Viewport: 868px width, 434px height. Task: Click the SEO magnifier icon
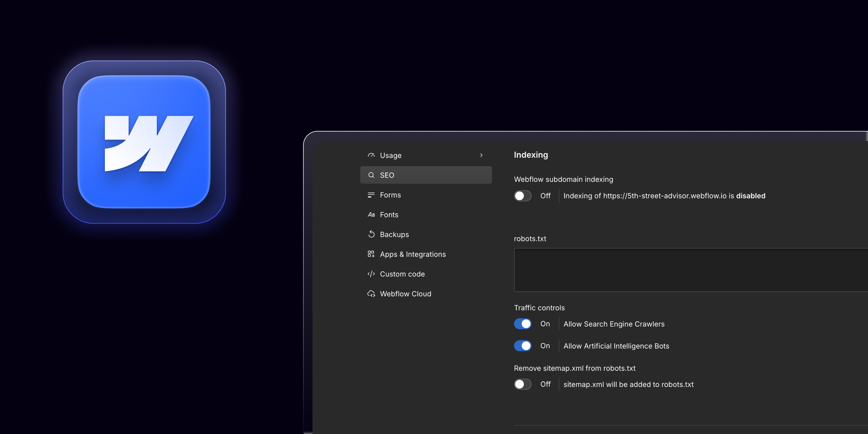(371, 175)
